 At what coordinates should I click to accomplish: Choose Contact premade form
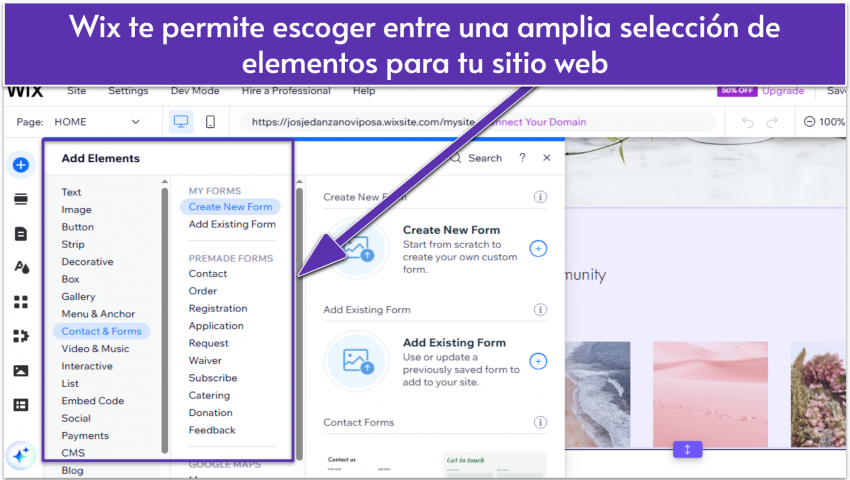(208, 273)
